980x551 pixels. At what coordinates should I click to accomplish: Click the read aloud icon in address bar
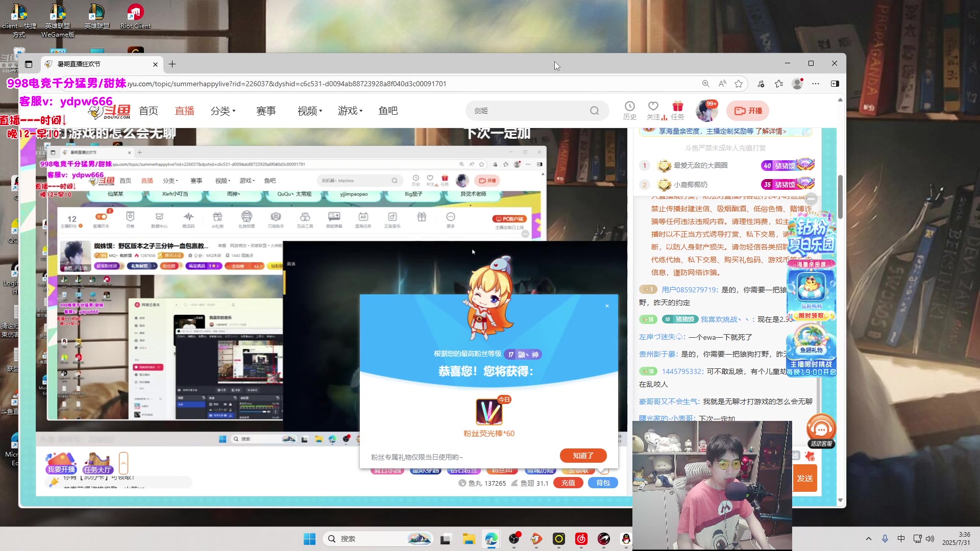click(x=722, y=84)
